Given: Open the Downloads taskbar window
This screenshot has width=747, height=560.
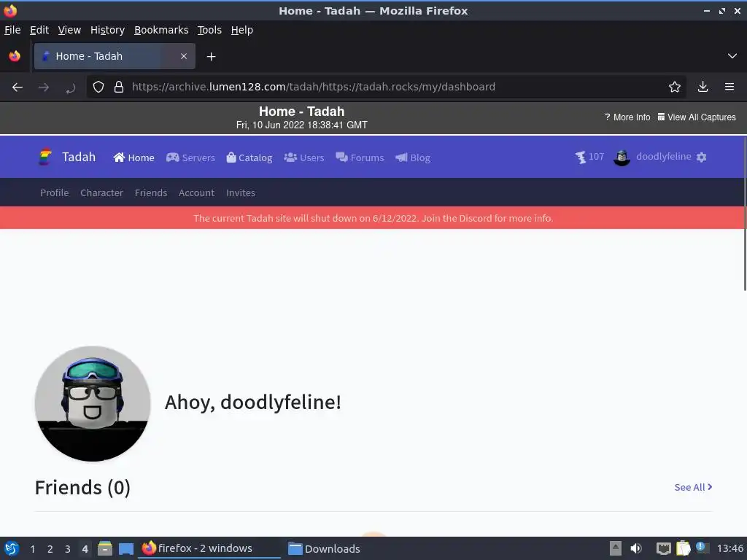Looking at the screenshot, I should click(x=324, y=548).
